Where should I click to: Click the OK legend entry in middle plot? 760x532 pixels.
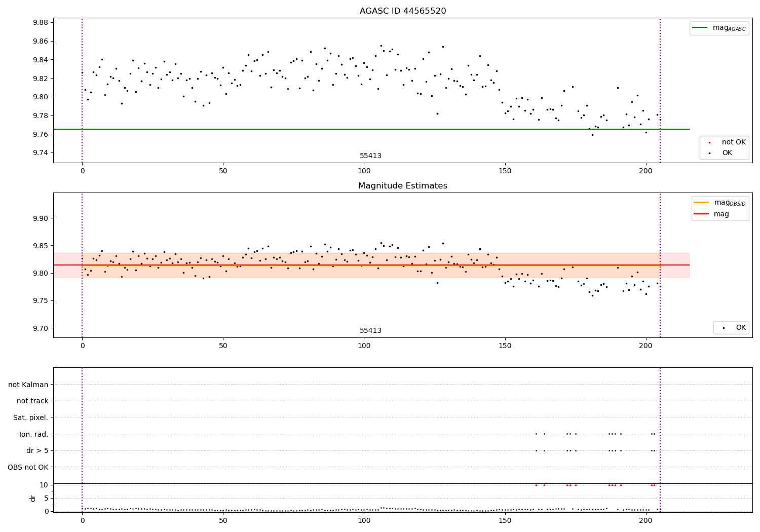click(x=732, y=328)
